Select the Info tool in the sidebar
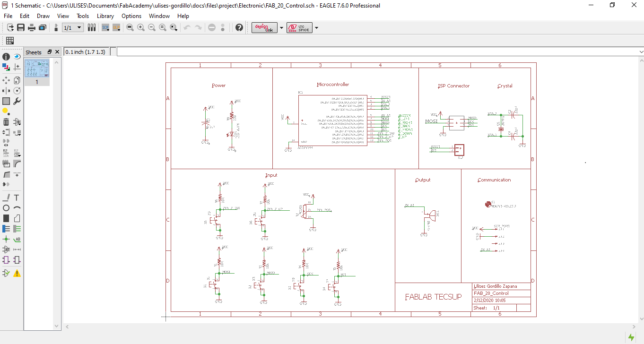The image size is (644, 344). tap(6, 56)
